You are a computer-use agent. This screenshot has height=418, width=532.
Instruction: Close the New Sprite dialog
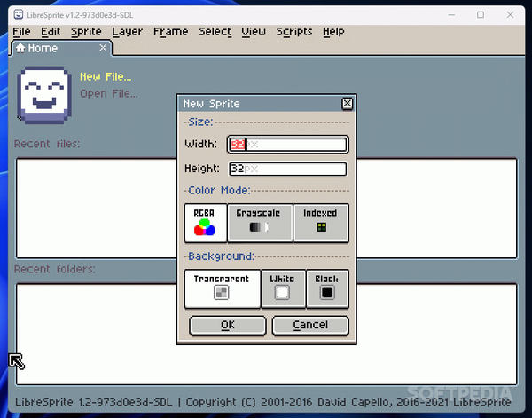coord(347,104)
